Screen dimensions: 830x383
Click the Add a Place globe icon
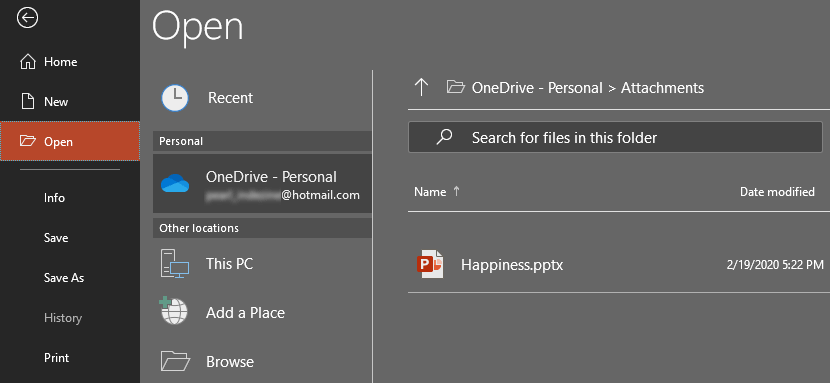[174, 312]
